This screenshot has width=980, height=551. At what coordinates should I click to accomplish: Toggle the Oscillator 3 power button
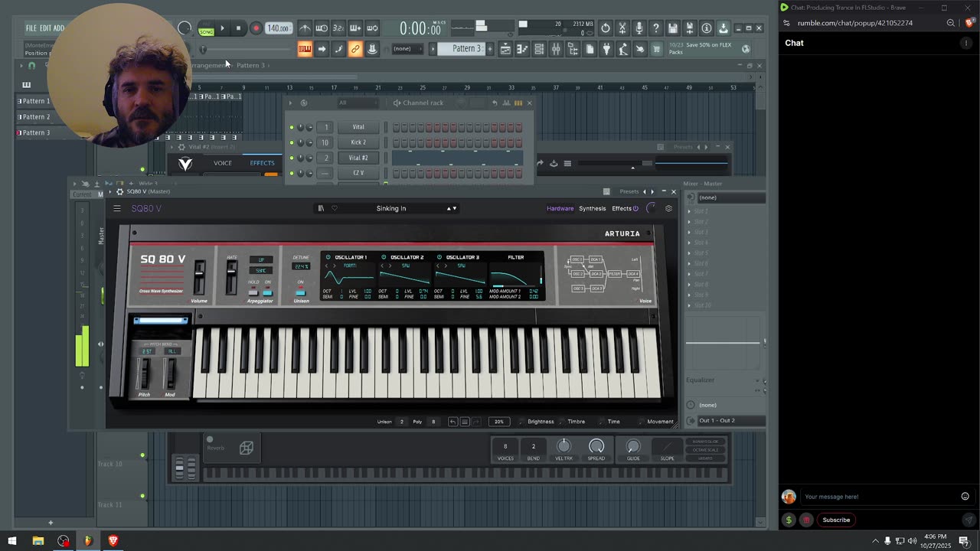point(439,257)
